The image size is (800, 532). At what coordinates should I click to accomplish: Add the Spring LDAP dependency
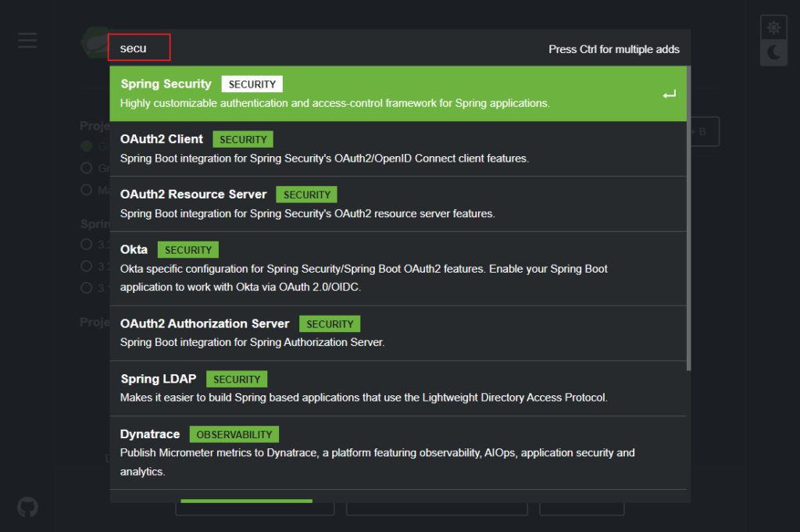(398, 388)
